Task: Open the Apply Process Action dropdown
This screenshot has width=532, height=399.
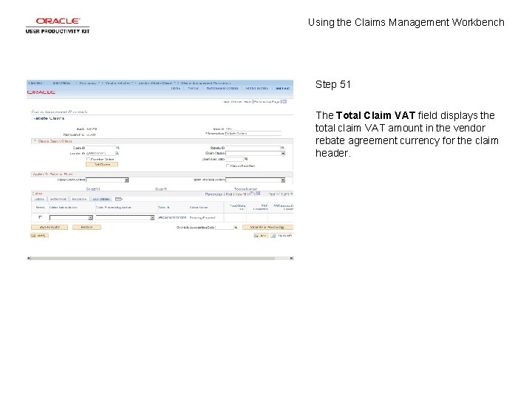Action: pos(255,180)
